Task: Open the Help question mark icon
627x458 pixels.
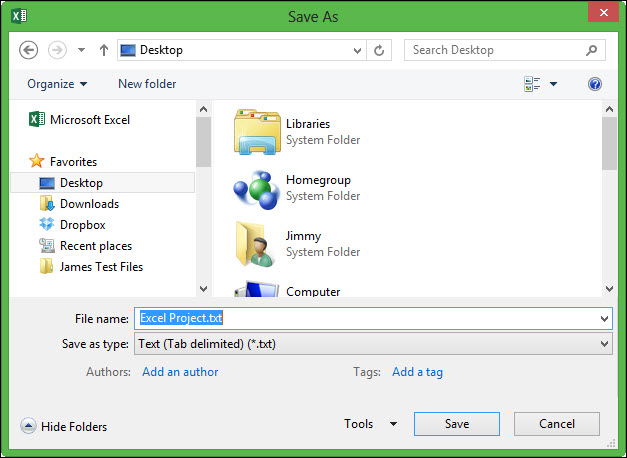Action: [595, 84]
